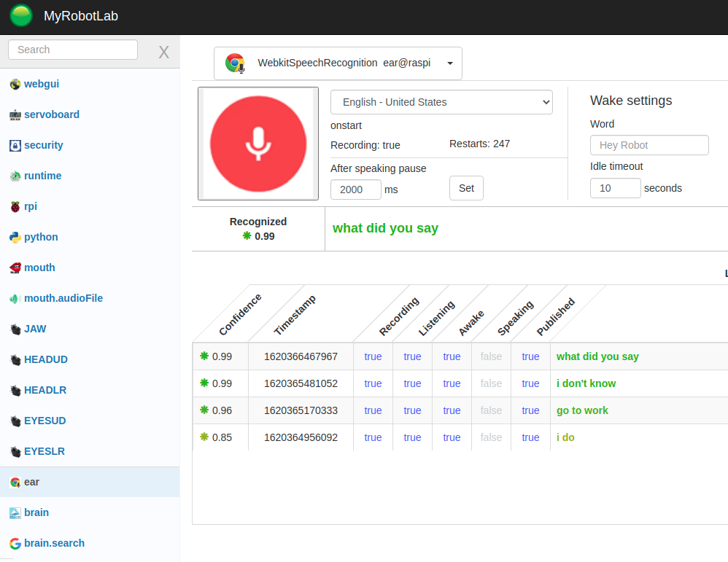Screen dimensions: 728x562
Task: Click the HEADUD servo link
Action: coord(45,360)
